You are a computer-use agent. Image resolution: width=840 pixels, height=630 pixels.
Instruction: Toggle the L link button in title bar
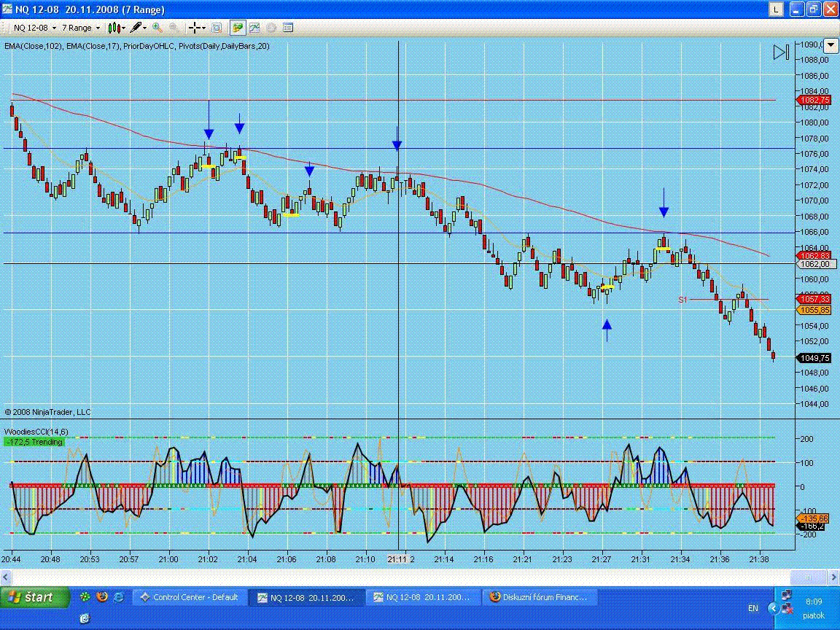point(776,9)
